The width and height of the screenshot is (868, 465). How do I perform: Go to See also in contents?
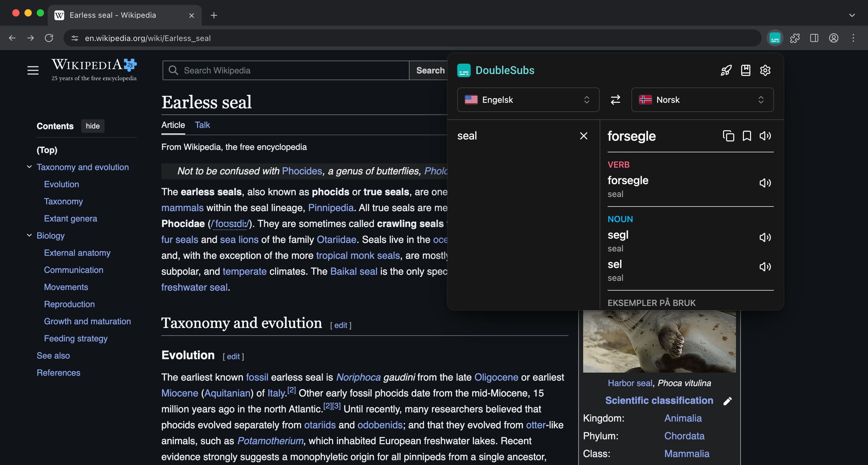(x=53, y=356)
